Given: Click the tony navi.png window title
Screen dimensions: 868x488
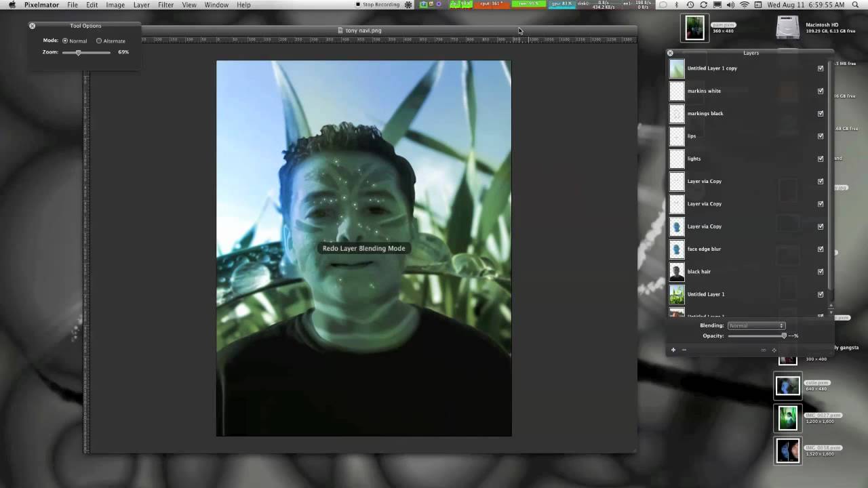Looking at the screenshot, I should (363, 30).
